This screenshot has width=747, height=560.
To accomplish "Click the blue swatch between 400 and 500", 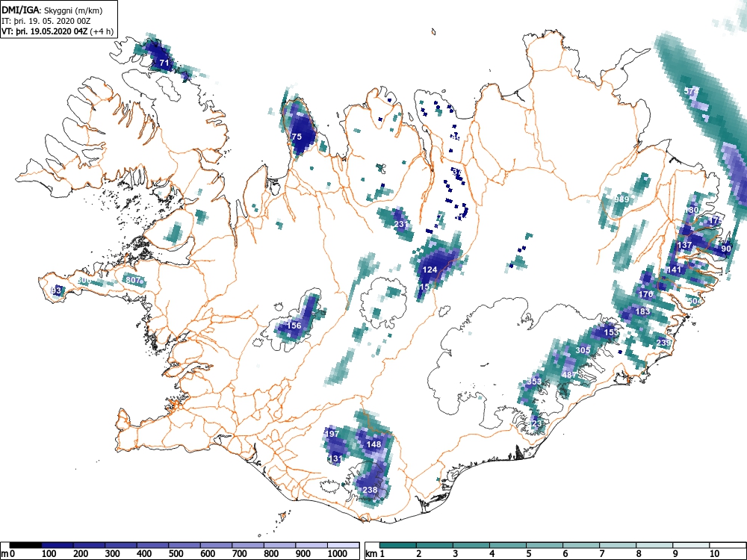I will coord(153,545).
